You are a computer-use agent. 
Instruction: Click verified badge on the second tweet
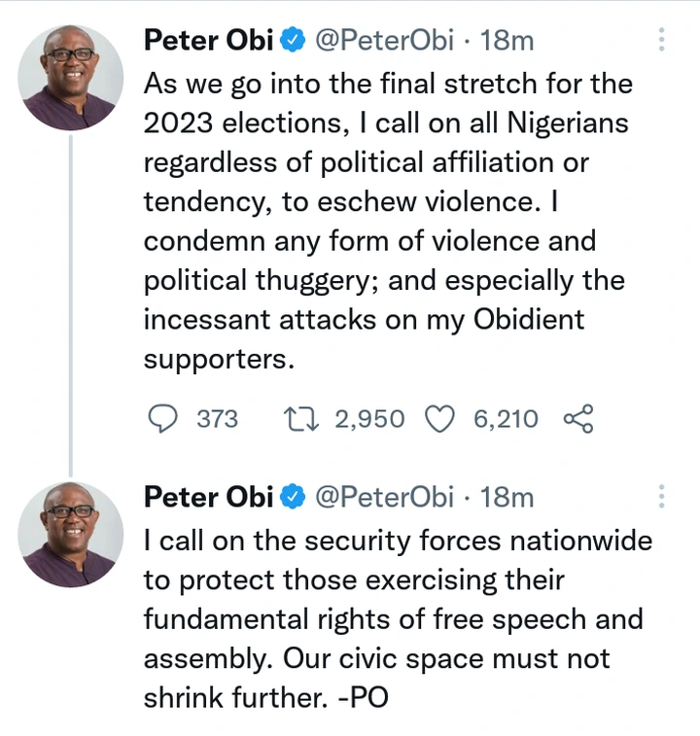click(293, 497)
